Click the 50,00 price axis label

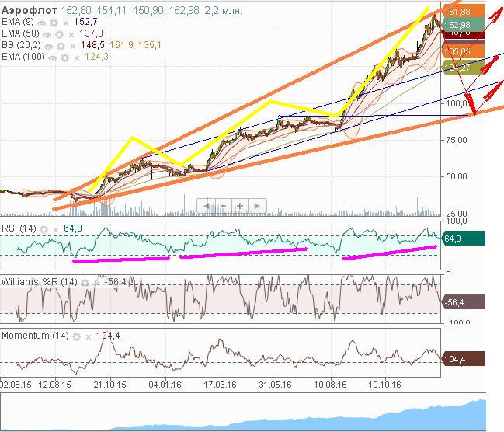(456, 176)
